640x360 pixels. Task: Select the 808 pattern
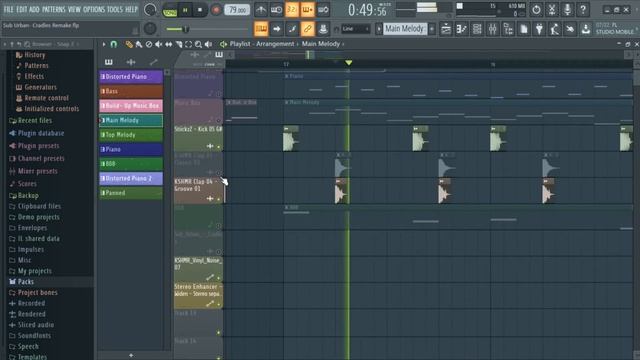click(x=131, y=164)
